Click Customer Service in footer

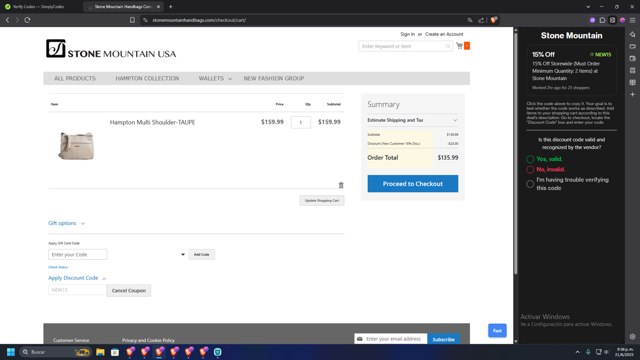click(71, 340)
